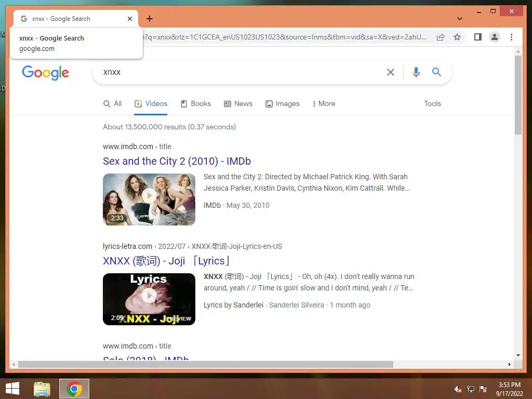Screen dimensions: 532x399
Task: Click 'IMDb · May 30, 2010' text
Action: [x=236, y=205]
